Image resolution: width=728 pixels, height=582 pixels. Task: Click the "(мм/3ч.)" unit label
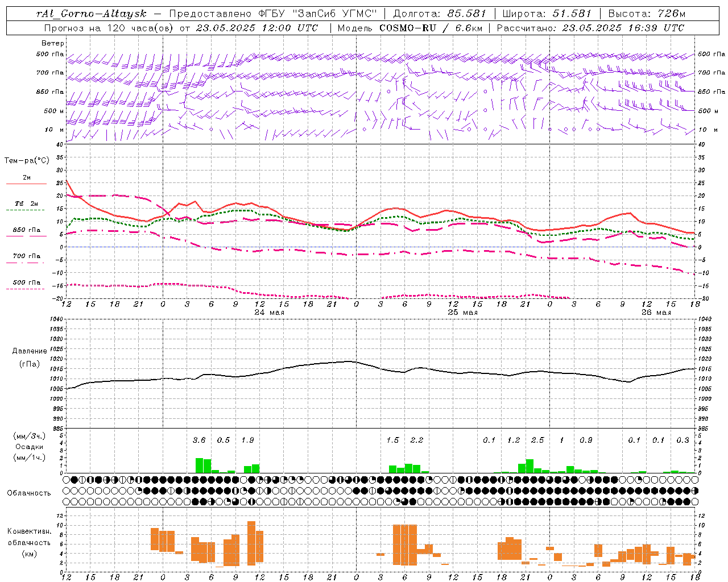click(30, 436)
